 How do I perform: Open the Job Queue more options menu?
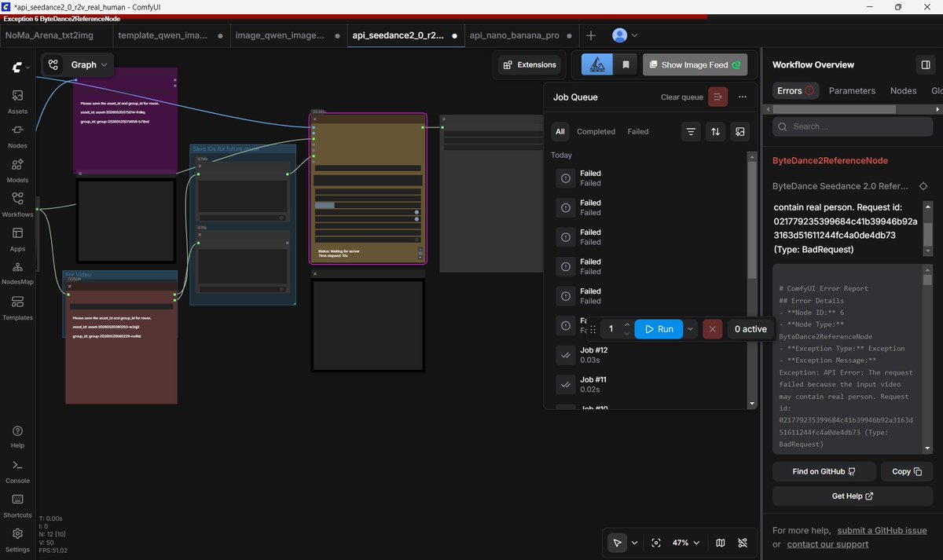(x=743, y=97)
